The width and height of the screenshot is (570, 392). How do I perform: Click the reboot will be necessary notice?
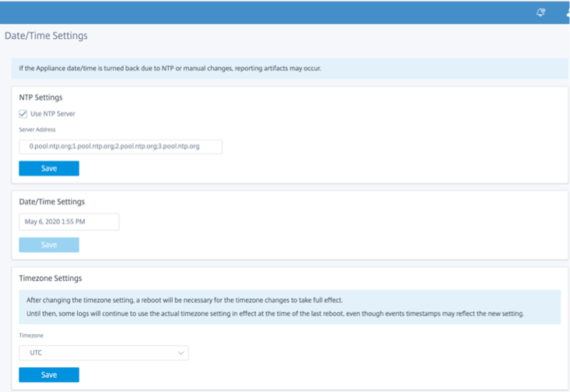185,300
